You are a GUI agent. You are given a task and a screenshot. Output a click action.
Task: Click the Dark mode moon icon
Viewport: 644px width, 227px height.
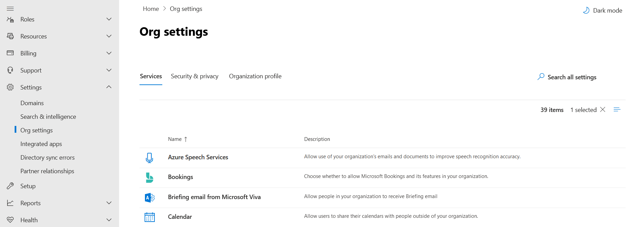[586, 11]
